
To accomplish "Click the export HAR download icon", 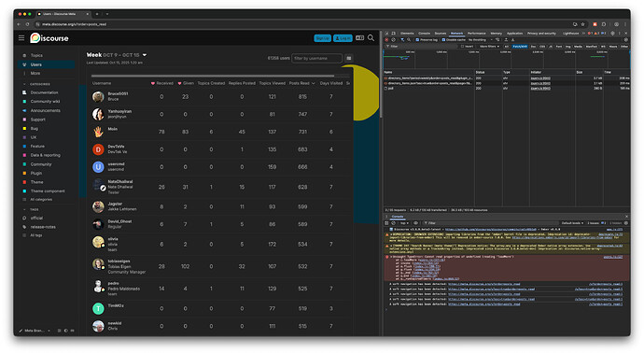I will [x=513, y=40].
